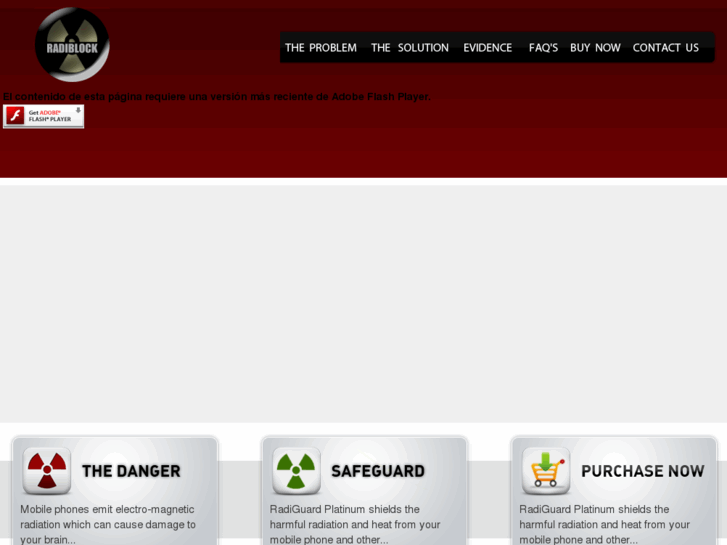Click the shopping cart Purchase icon
This screenshot has width=727, height=545.
pos(546,470)
